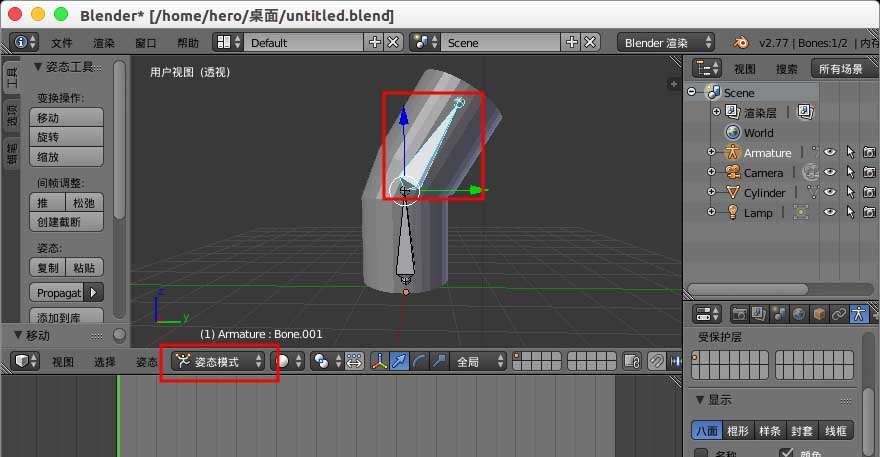Add a new scene next to Scene field
880x457 pixels.
[571, 42]
